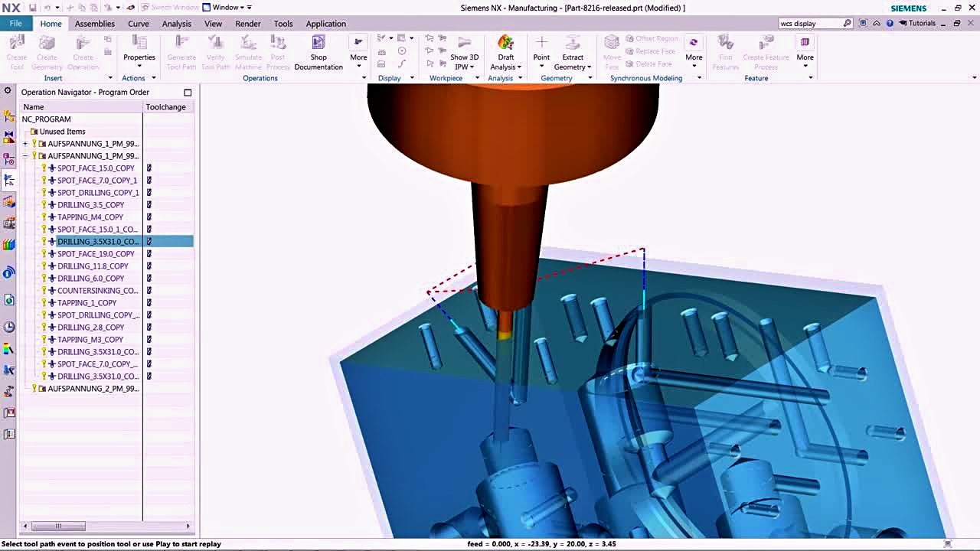980x551 pixels.
Task: Select SPOT_FACE_15.0_COPY operation
Action: [x=96, y=168]
